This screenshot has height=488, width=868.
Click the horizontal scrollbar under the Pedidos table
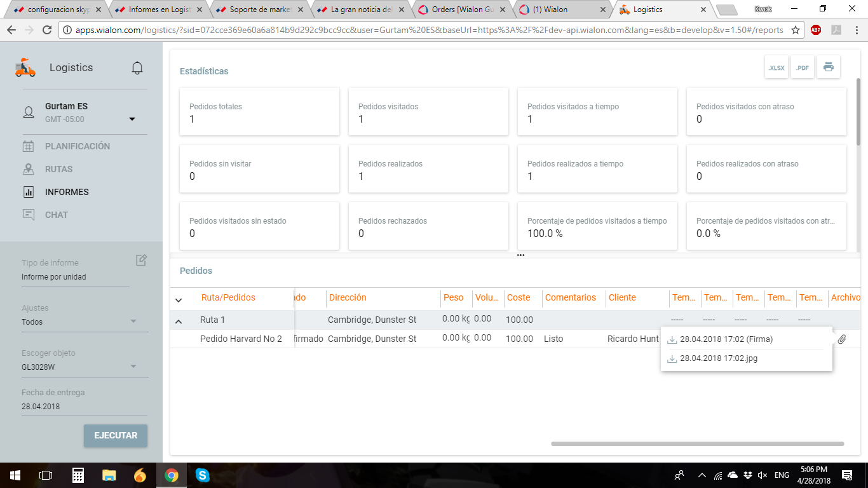click(x=697, y=444)
